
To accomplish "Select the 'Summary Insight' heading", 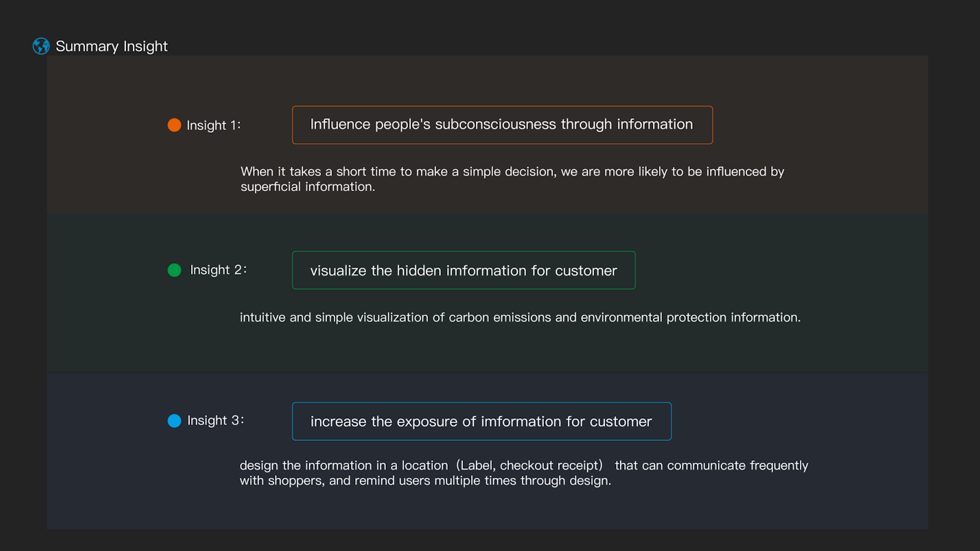I will click(x=111, y=47).
